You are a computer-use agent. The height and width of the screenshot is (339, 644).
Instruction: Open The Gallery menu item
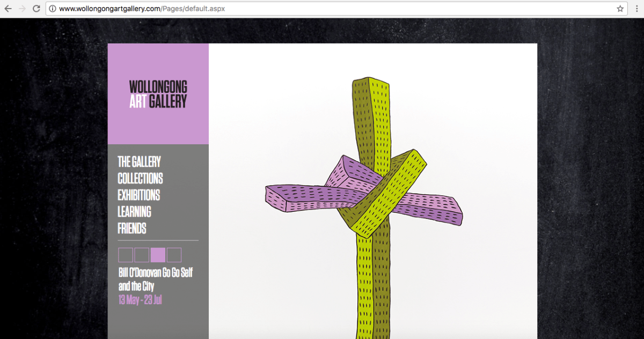(139, 162)
